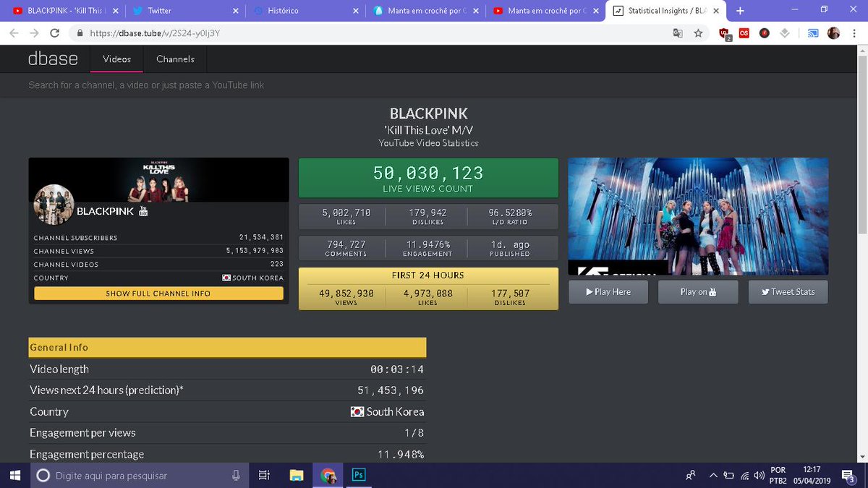
Task: Click the battery icon in system tray
Action: click(x=729, y=476)
